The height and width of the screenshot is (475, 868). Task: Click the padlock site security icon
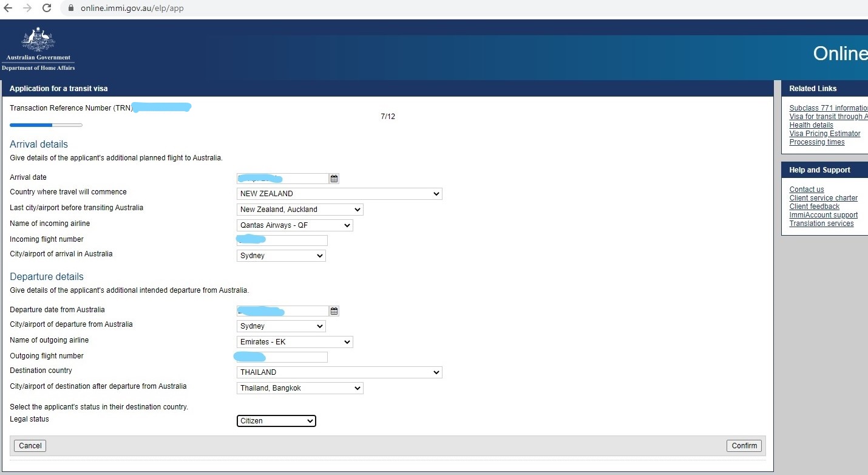(70, 9)
